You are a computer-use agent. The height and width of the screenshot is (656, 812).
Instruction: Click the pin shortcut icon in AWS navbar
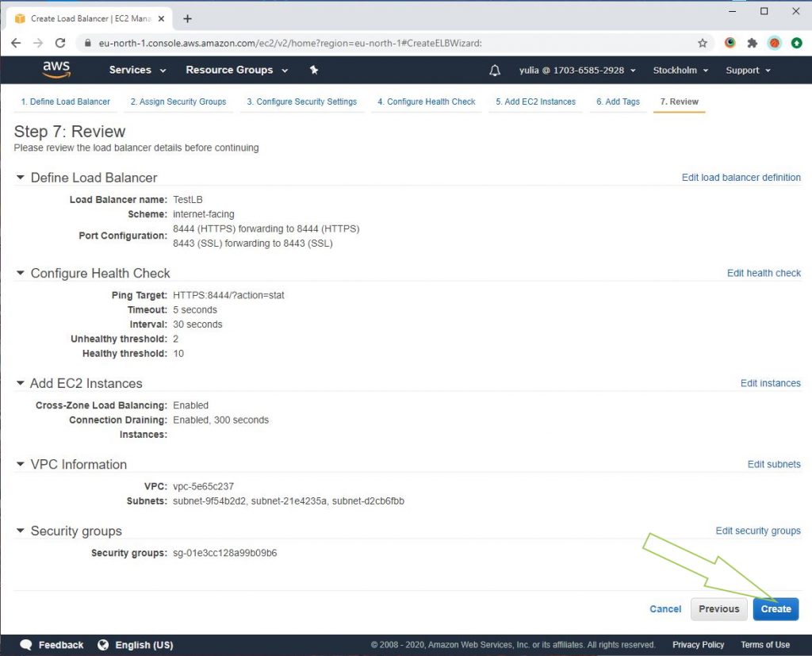click(x=314, y=70)
